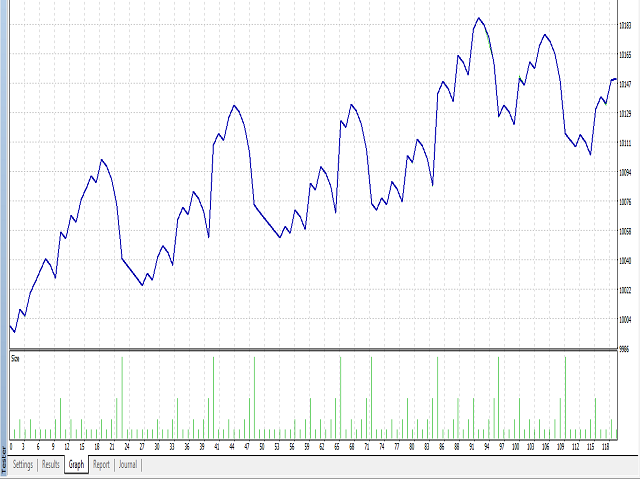Click trade number 3 on the x-axis
The height and width of the screenshot is (480, 640).
23,447
